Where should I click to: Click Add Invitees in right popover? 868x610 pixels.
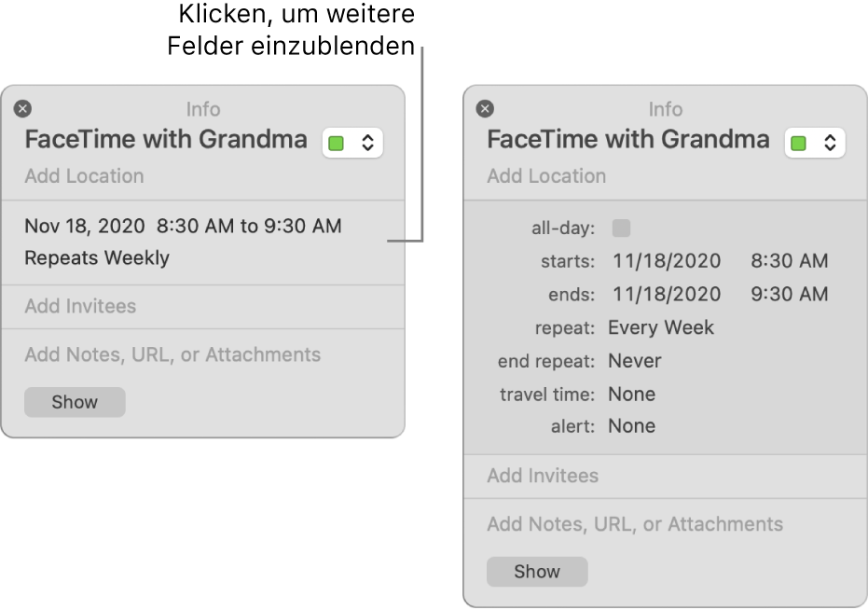point(543,476)
